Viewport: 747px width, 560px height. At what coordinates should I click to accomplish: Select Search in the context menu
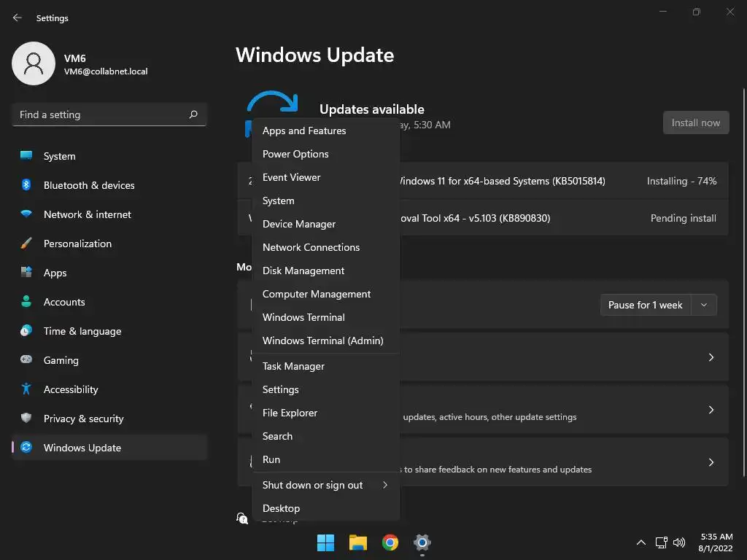[326, 436]
